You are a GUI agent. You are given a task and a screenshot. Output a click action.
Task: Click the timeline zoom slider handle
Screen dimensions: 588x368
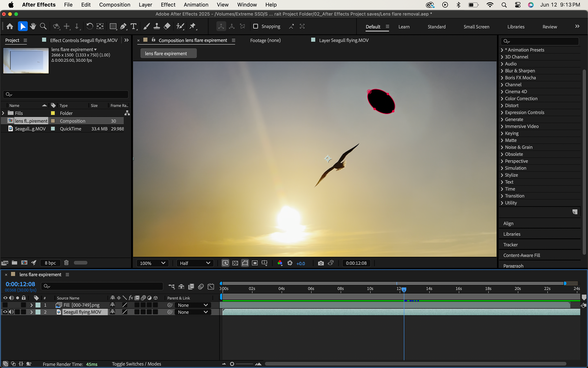tap(232, 364)
